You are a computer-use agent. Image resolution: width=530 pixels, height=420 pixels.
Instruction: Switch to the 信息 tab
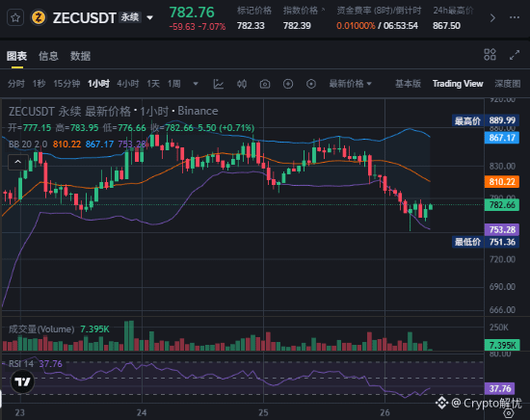(48, 56)
